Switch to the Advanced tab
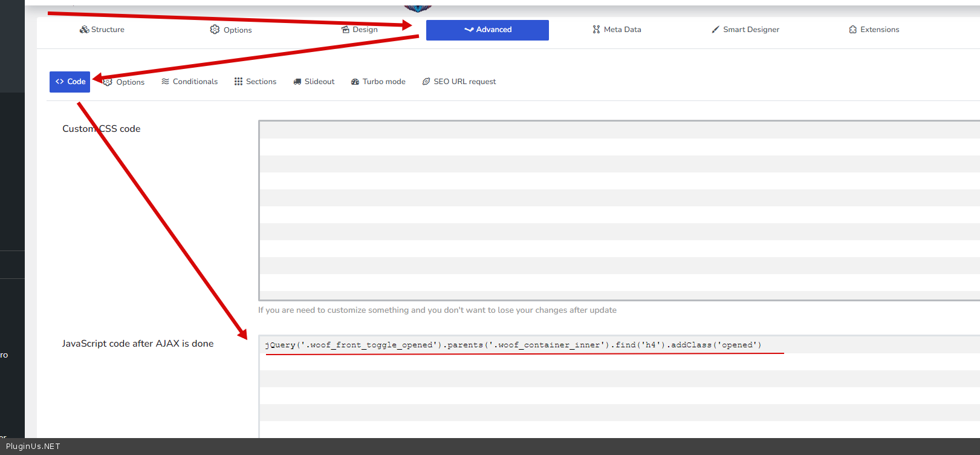980x455 pixels. (x=487, y=30)
